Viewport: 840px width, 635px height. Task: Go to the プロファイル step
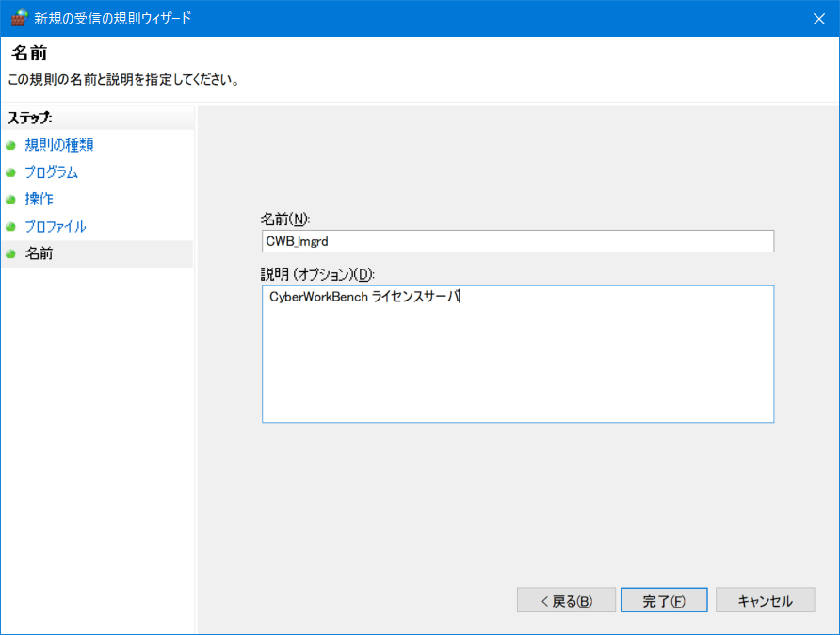56,226
